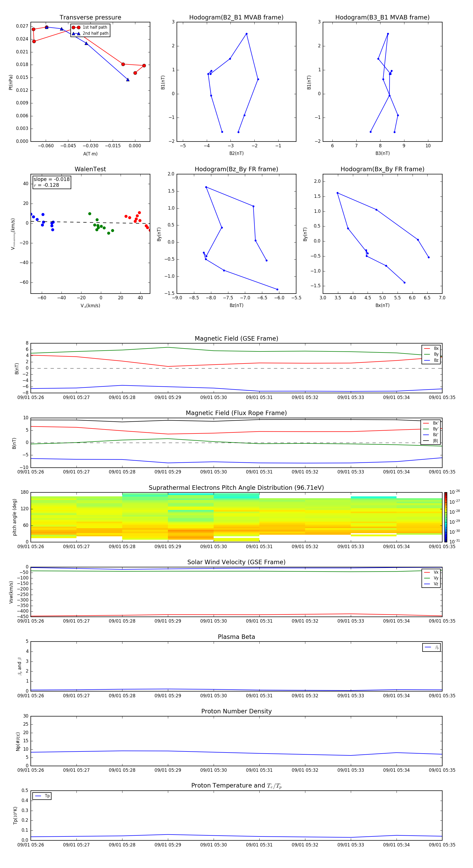This screenshot has height=868, width=473.
Task: Click the 'Hodogram(B2_B1 MVAB frame)' title
Action: [x=236, y=18]
